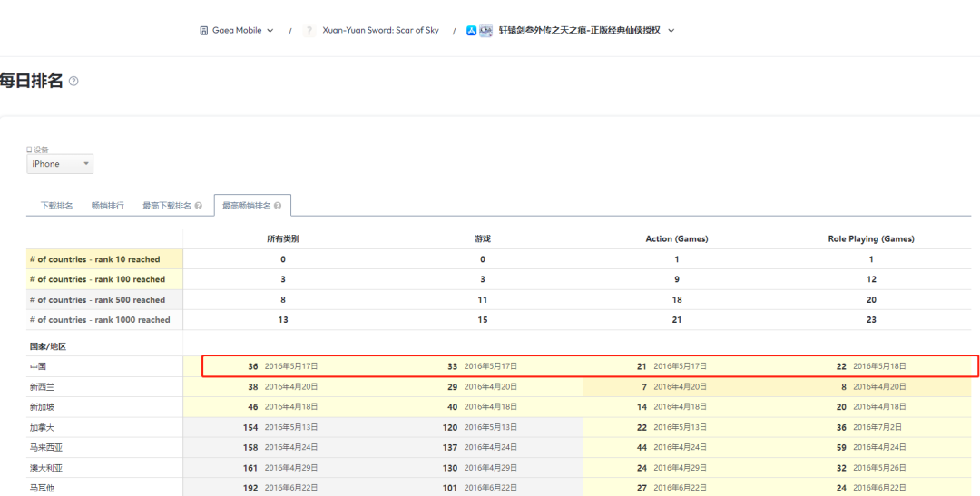This screenshot has height=496, width=980.
Task: Switch to the 畅销排行 tab
Action: click(107, 206)
